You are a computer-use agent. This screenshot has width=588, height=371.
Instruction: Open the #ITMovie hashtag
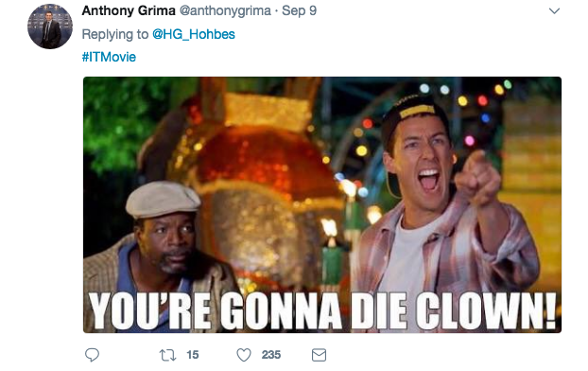(109, 57)
